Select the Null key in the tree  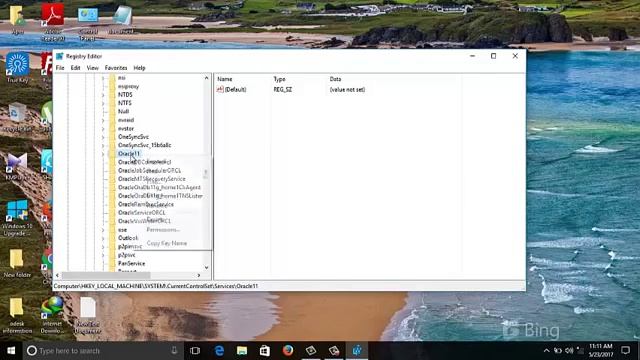tap(123, 111)
